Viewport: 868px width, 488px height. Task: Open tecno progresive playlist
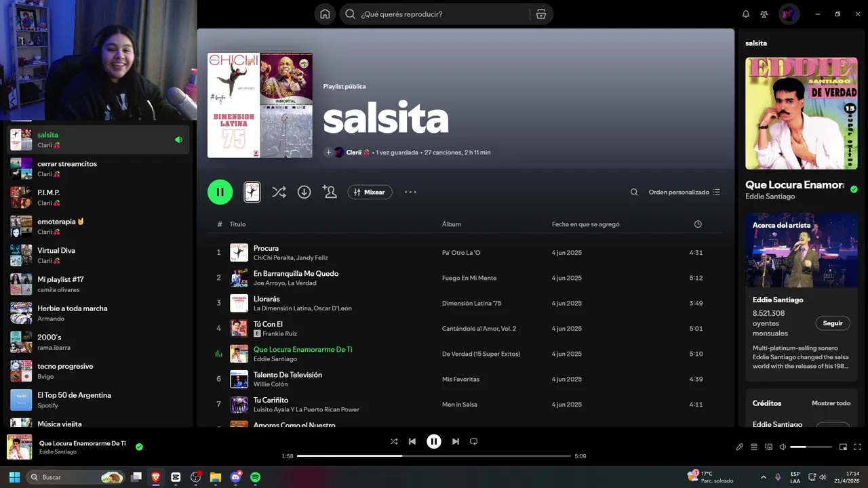tap(98, 371)
